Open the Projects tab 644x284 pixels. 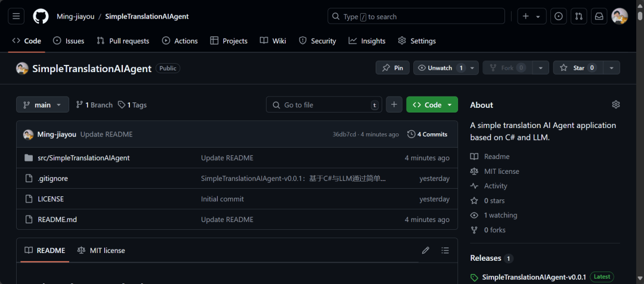[229, 40]
